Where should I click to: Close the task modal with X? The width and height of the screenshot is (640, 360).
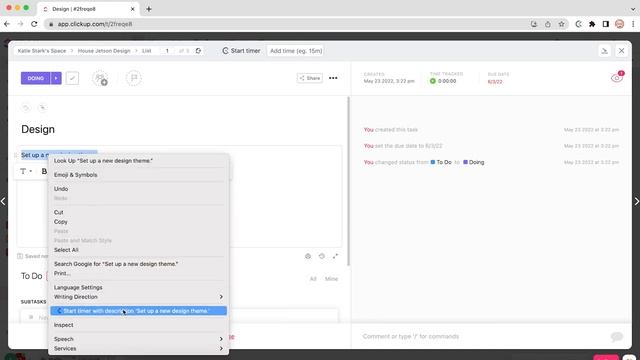[x=621, y=51]
